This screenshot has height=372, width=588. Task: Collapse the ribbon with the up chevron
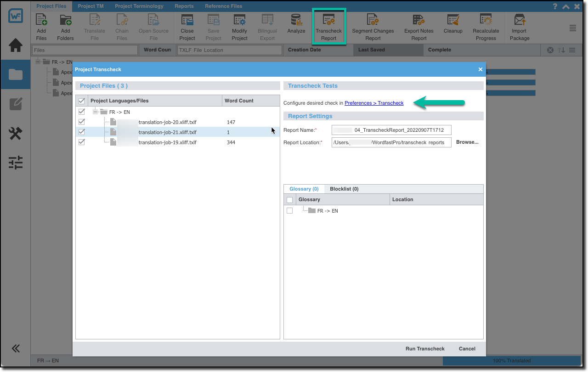pyautogui.click(x=566, y=6)
